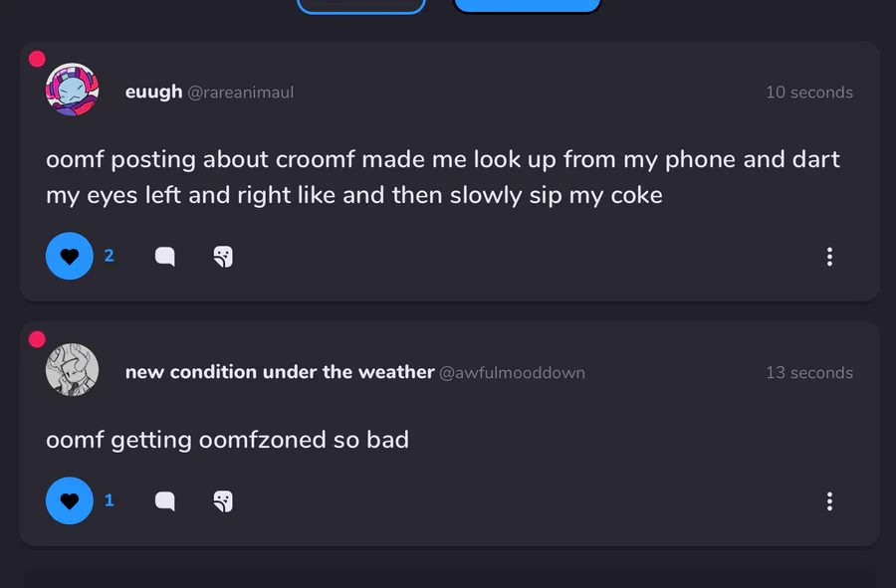Screen dimensions: 896x588
Task: Click the like count '2' on euugh's post
Action: point(109,256)
